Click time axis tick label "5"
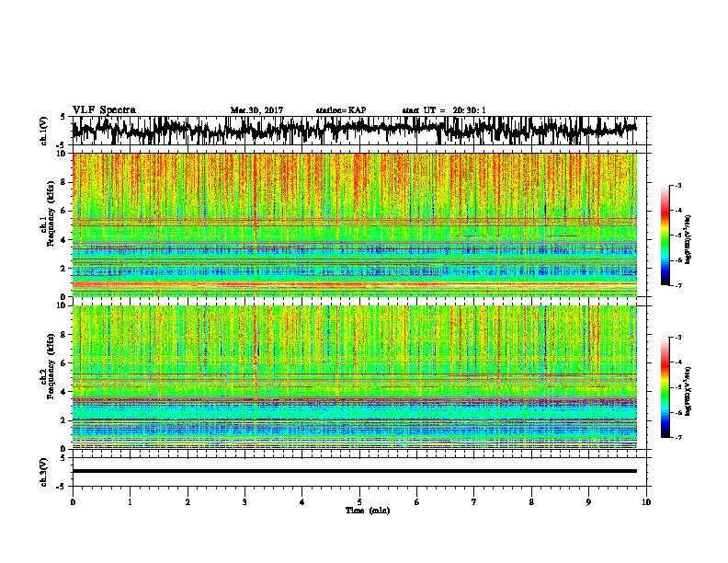Image resolution: width=728 pixels, height=563 pixels. point(359,502)
